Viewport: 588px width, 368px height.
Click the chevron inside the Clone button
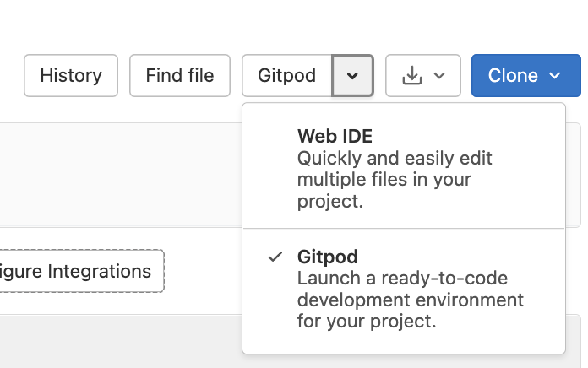click(x=555, y=76)
